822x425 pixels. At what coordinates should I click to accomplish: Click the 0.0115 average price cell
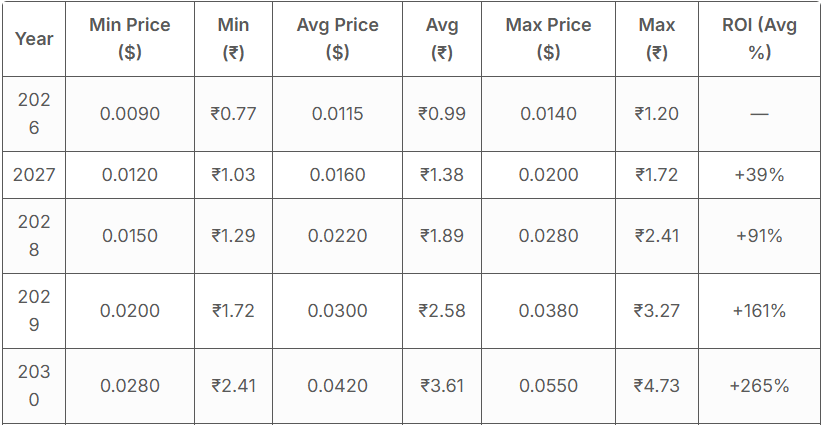[x=337, y=114]
